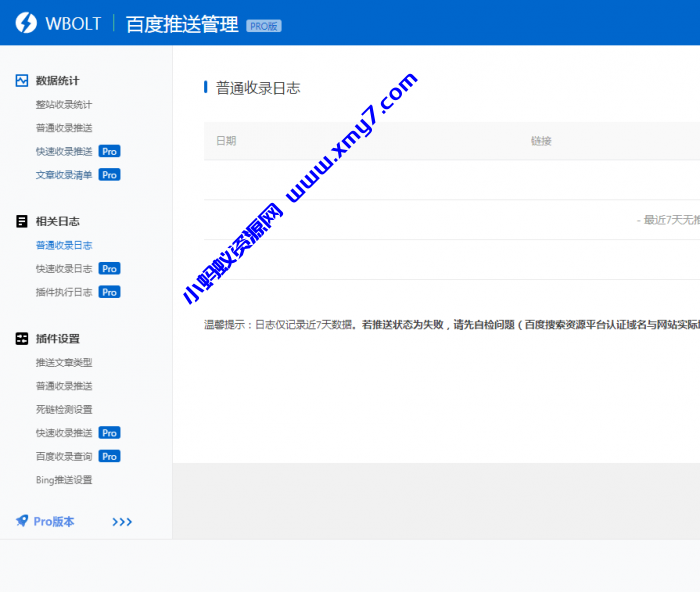
Task: Click the PRO版 badge in header
Action: pos(264,26)
